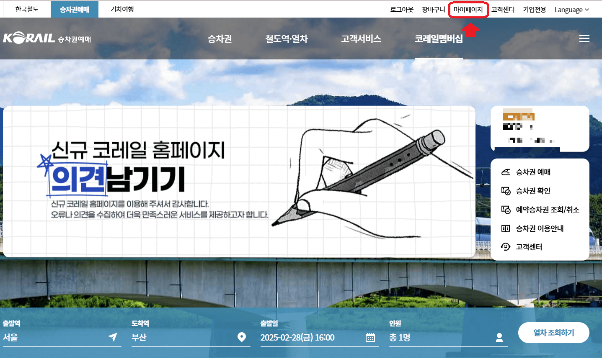602x364 pixels.
Task: Open the 승차권 main menu
Action: [220, 38]
